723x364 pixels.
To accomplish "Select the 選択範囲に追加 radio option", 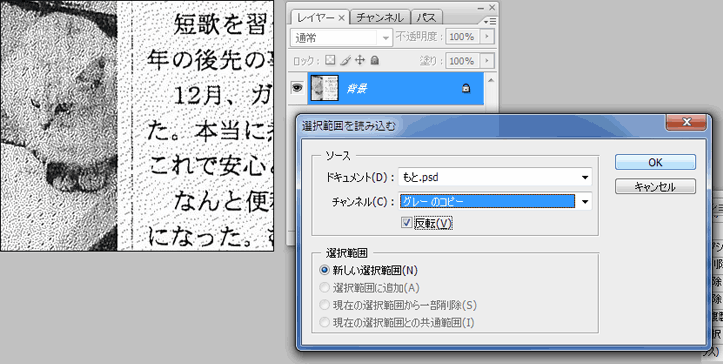I will point(325,287).
